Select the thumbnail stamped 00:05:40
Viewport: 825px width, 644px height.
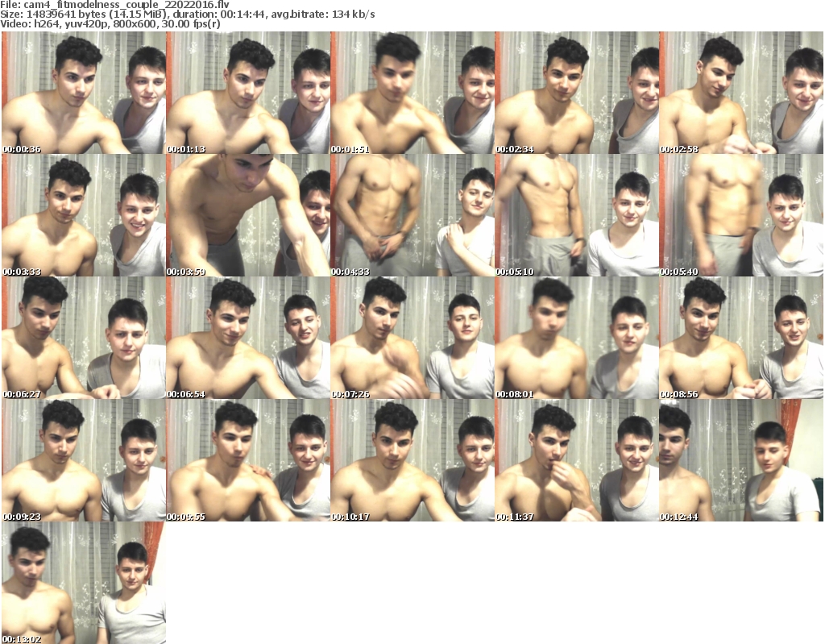(x=741, y=215)
